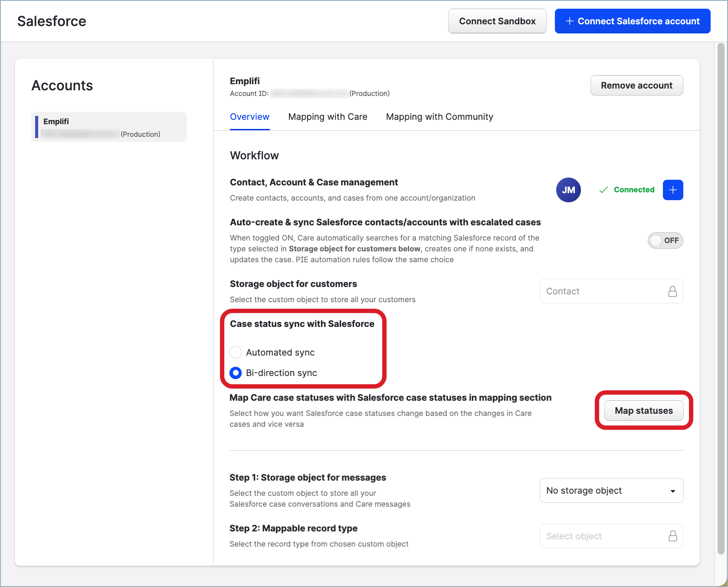Click the Remove account button

coord(636,85)
